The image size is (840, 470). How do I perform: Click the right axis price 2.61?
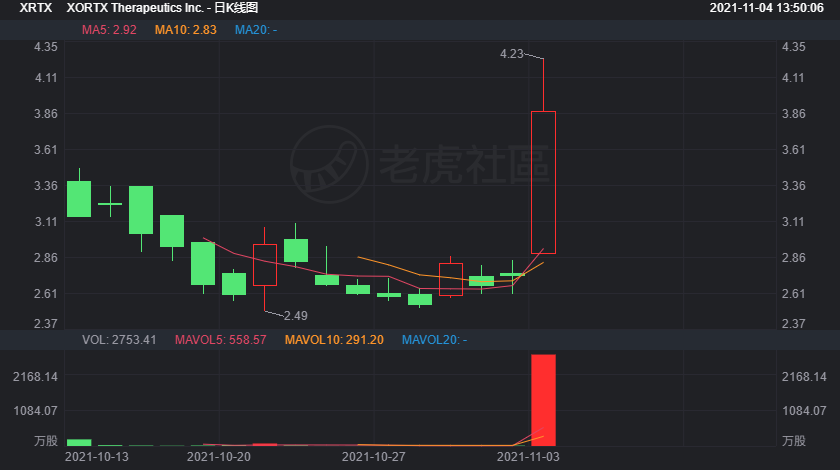793,294
